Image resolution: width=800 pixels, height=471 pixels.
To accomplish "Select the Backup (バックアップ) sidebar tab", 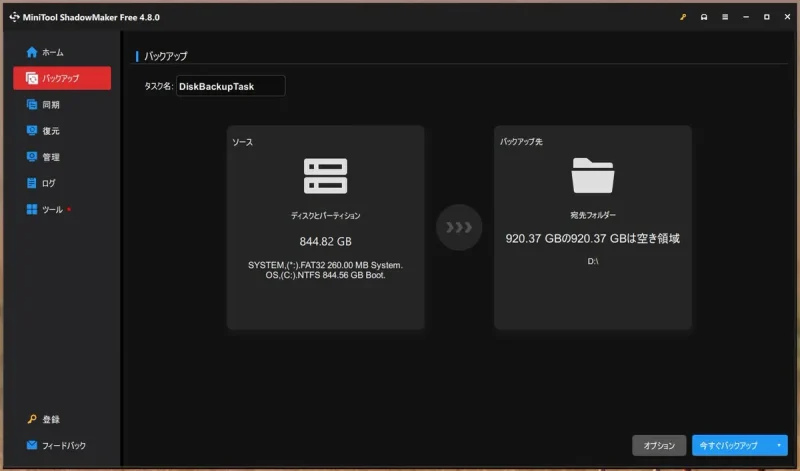I will [61, 78].
